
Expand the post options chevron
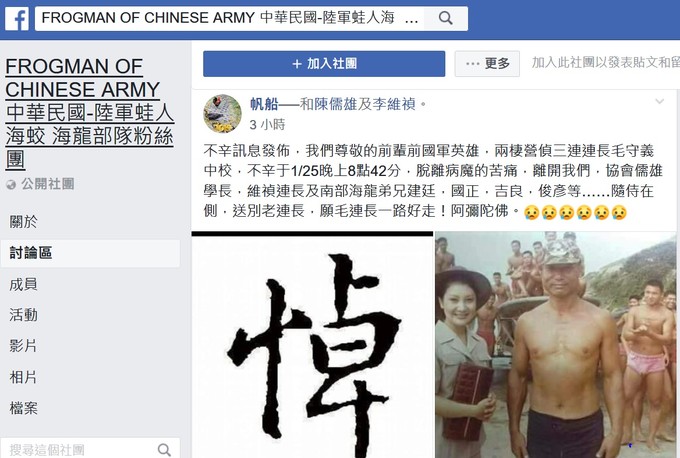click(660, 101)
